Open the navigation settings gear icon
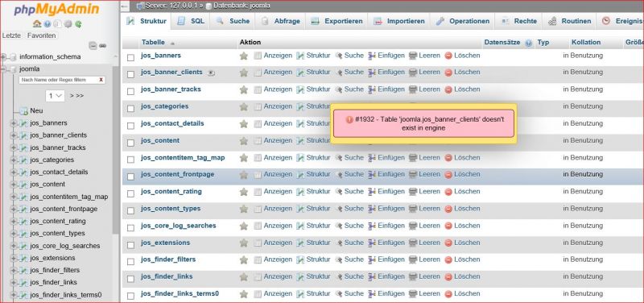 click(68, 24)
